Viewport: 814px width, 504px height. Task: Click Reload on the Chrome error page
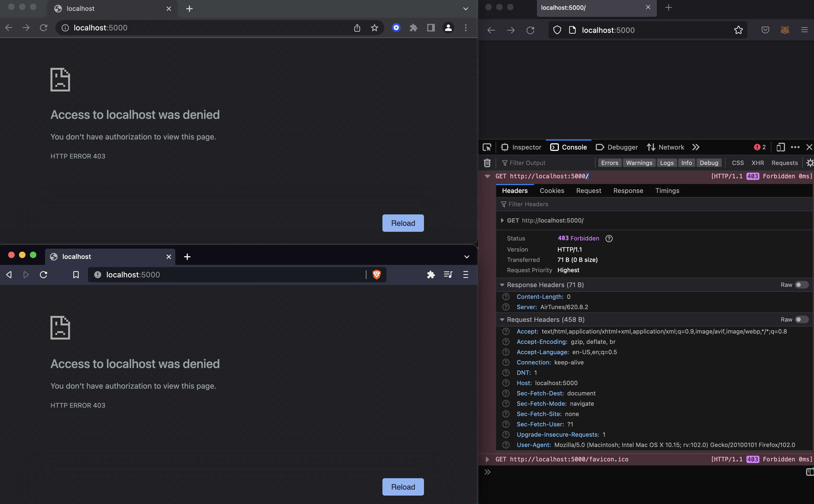click(403, 223)
